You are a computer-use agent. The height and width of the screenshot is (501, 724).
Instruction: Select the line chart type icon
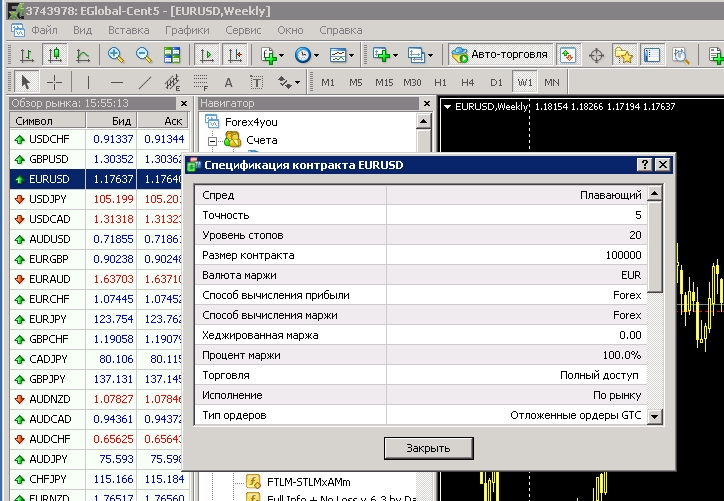point(83,55)
